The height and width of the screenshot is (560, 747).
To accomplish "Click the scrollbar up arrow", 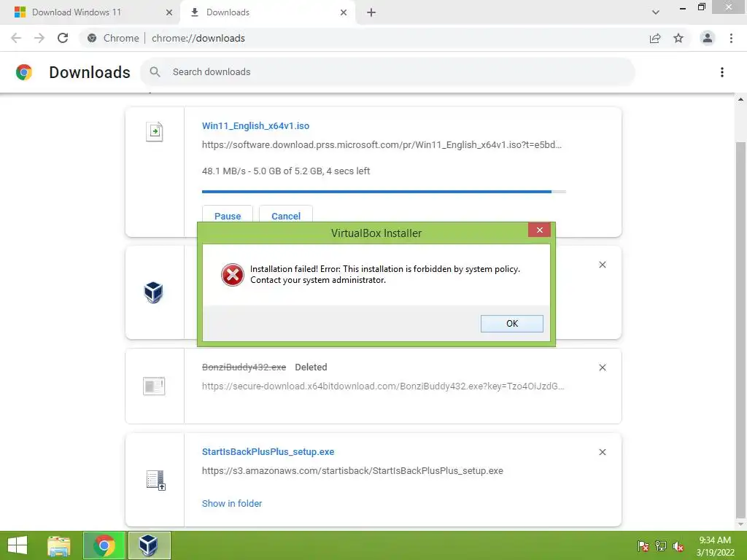I will pyautogui.click(x=740, y=99).
